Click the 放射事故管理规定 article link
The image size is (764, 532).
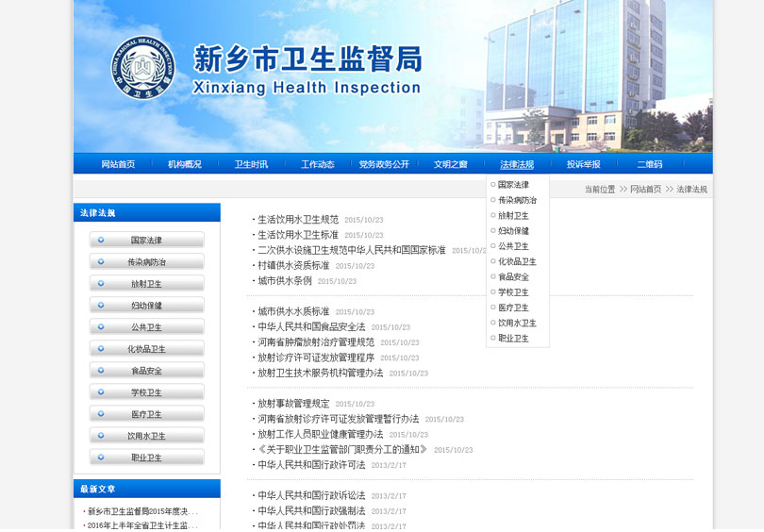(293, 404)
